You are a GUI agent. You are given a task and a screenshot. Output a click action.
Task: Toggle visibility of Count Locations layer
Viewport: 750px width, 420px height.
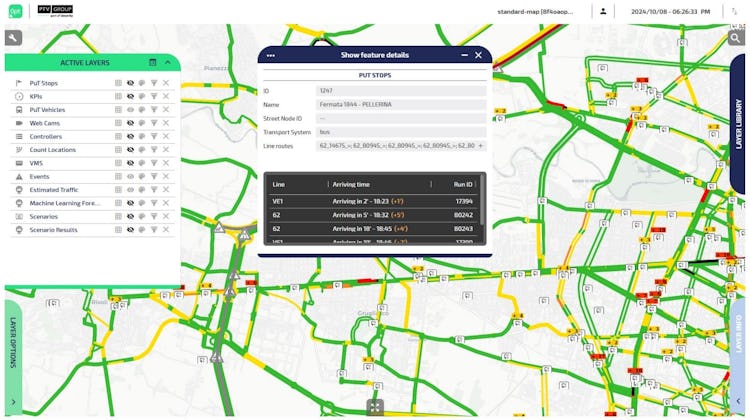click(130, 150)
